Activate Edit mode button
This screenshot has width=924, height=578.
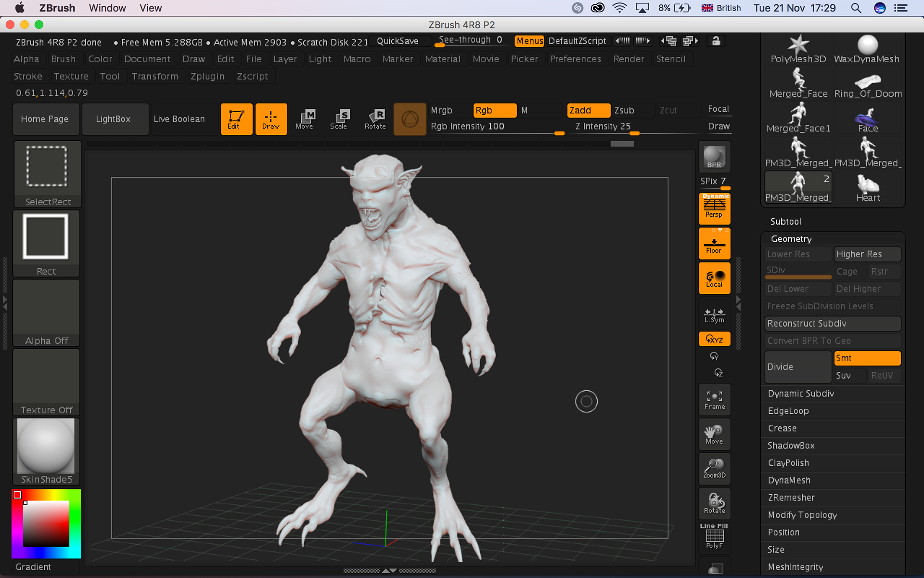click(236, 119)
